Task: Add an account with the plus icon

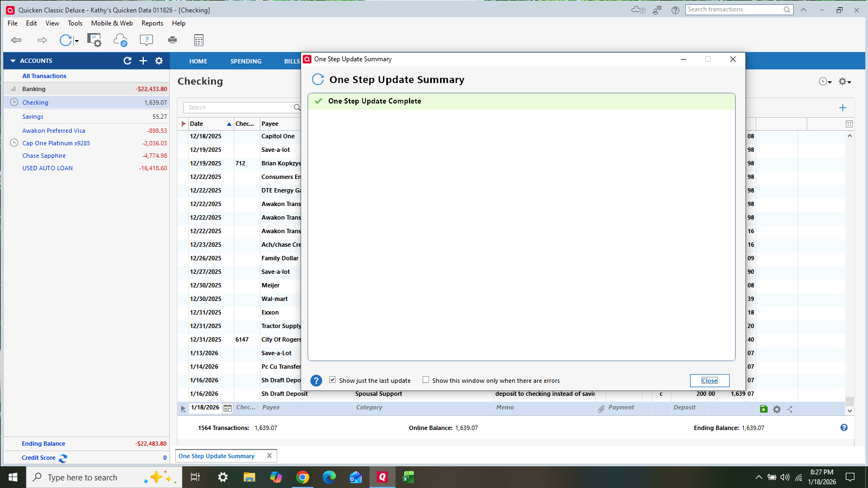Action: (x=143, y=61)
